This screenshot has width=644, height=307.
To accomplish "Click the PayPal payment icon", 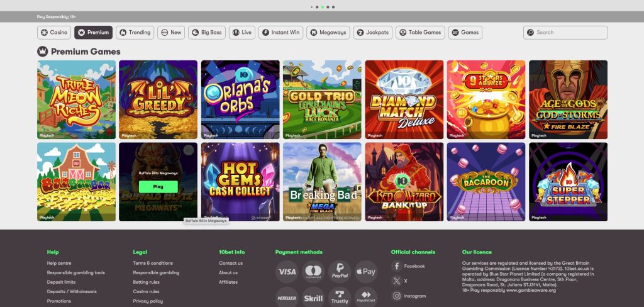I will 340,272.
